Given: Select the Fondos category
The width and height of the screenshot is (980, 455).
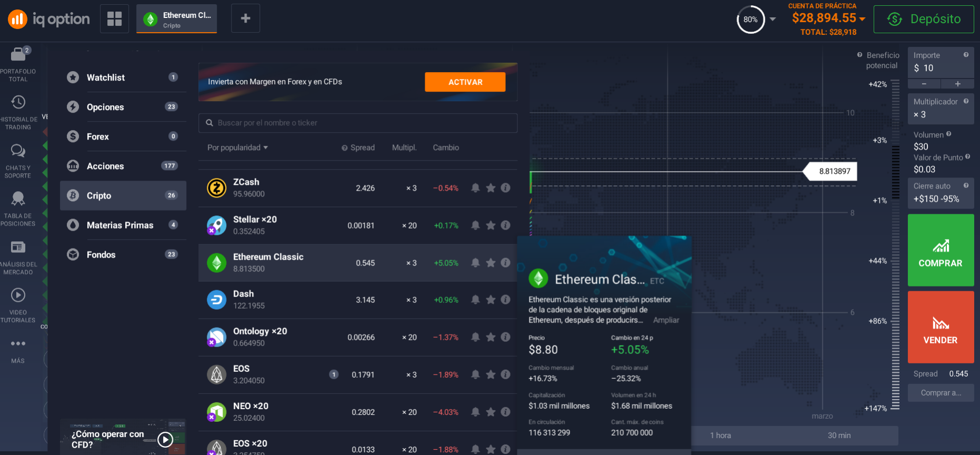Looking at the screenshot, I should [x=123, y=254].
